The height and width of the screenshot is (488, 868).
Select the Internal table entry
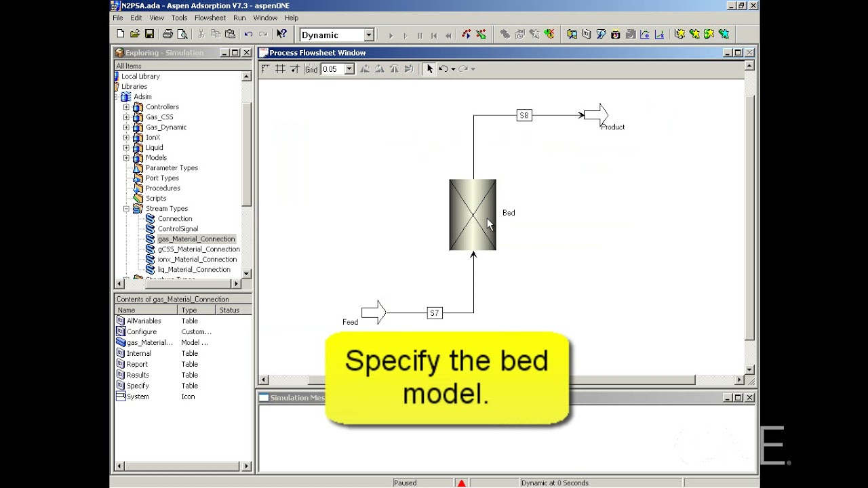pyautogui.click(x=139, y=354)
